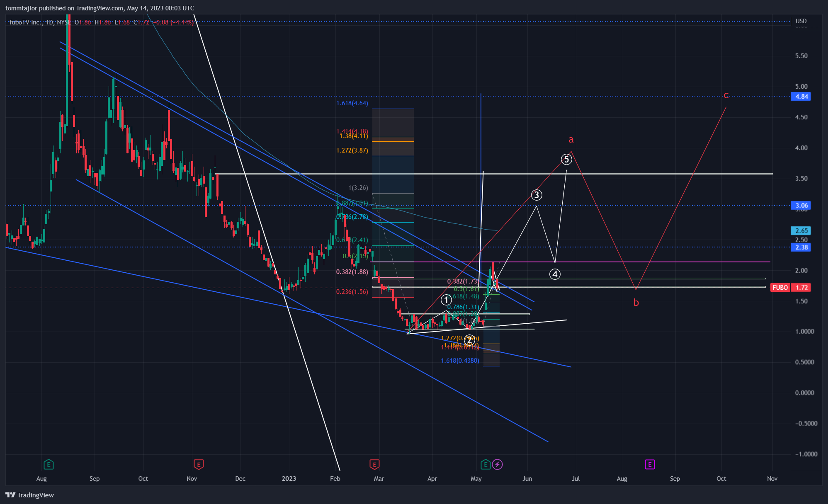The image size is (828, 504).
Task: Click the 2023 year label on time axis
Action: tap(289, 478)
